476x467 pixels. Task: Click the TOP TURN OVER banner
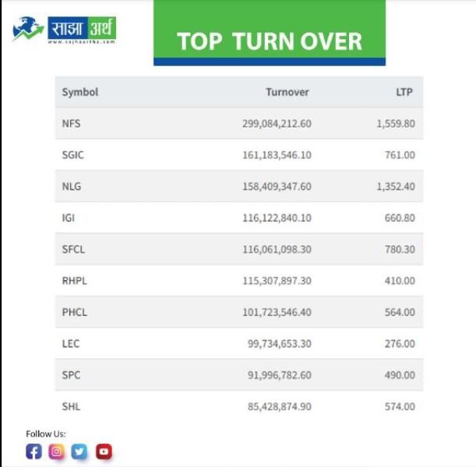pos(270,40)
